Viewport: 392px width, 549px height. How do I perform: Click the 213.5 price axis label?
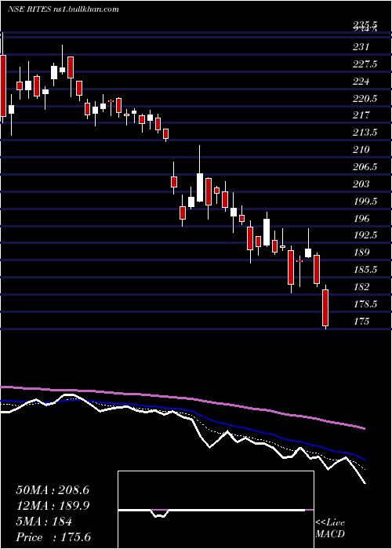coord(365,133)
